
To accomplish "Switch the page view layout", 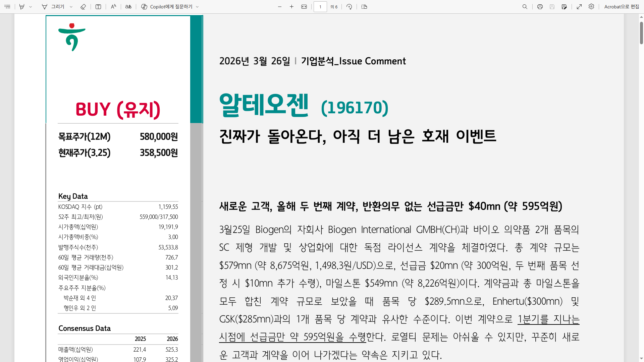I will [x=364, y=6].
